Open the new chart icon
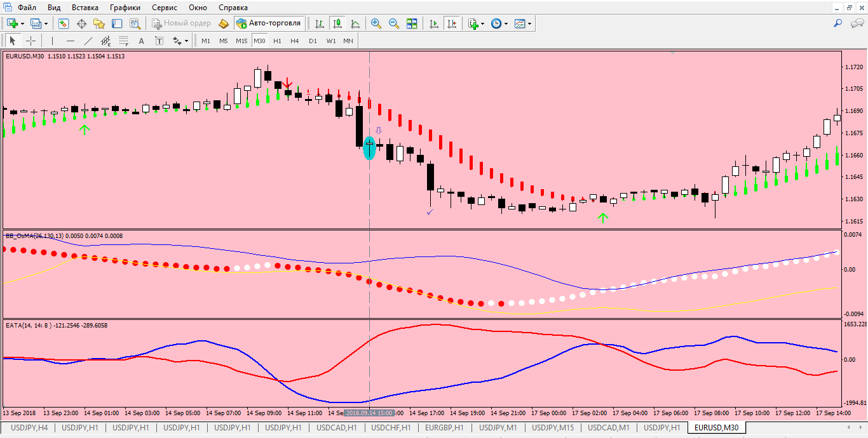Screen dimensions: 868x438 [12, 23]
